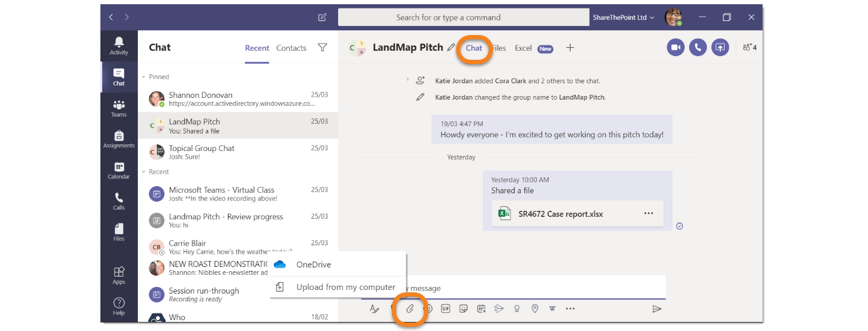This screenshot has width=868, height=331.
Task: Open Files in left rail
Action: [119, 232]
